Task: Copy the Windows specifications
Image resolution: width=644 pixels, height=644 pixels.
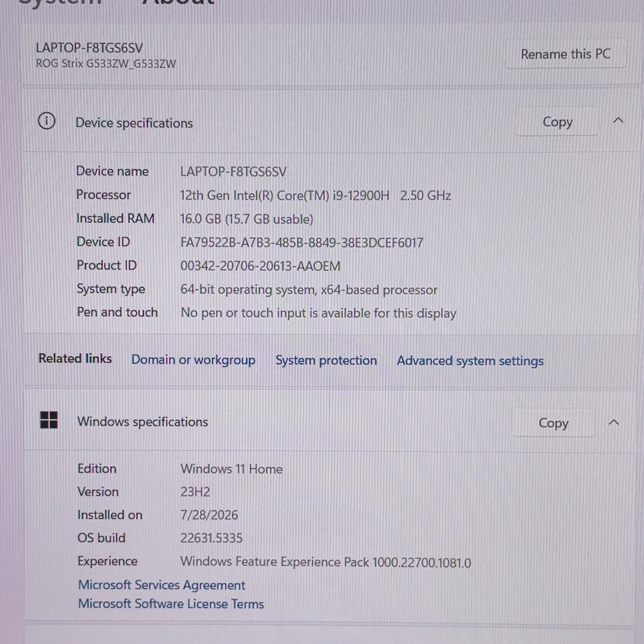Action: tap(553, 423)
